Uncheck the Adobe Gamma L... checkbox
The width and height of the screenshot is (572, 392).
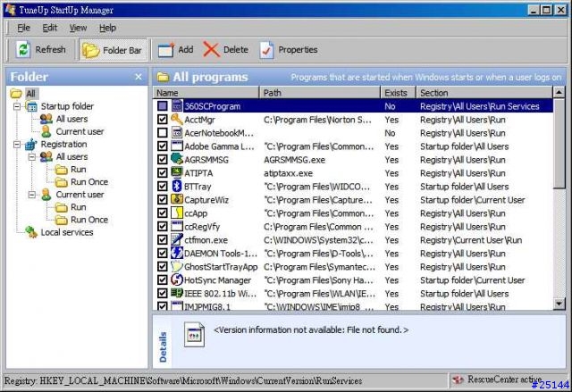click(163, 146)
